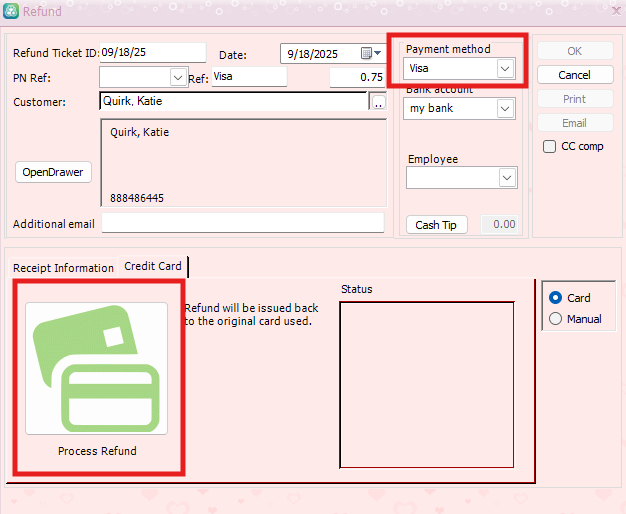Expand the Employee dropdown list
626x514 pixels.
506,177
